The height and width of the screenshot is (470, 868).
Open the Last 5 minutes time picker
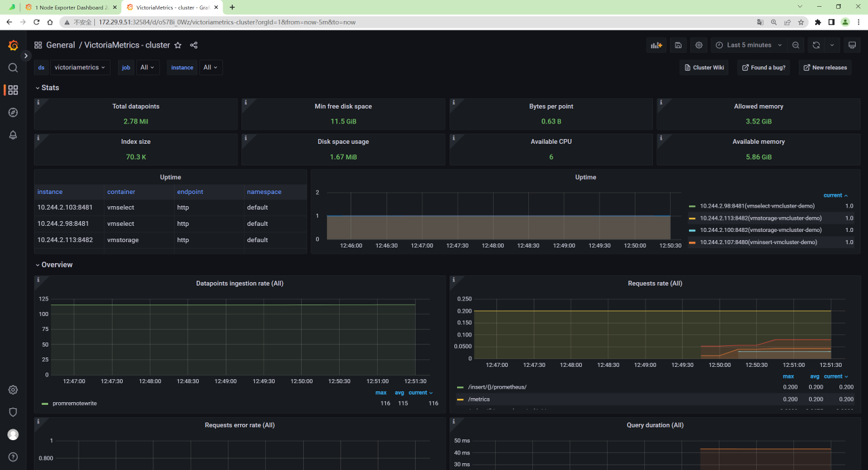coord(749,45)
